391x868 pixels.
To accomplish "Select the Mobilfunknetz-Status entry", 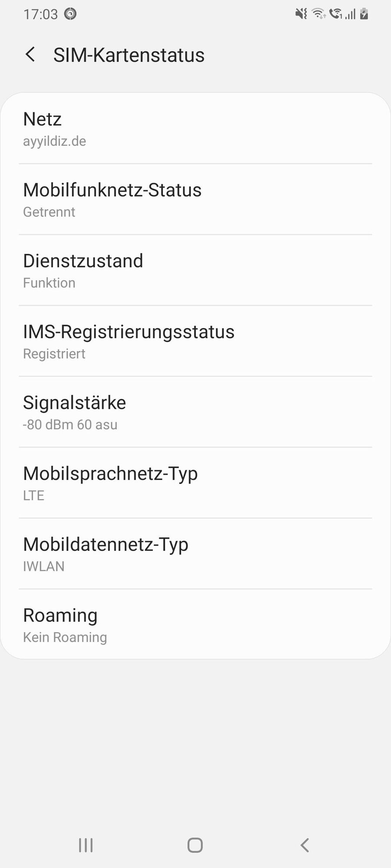I will 195,200.
